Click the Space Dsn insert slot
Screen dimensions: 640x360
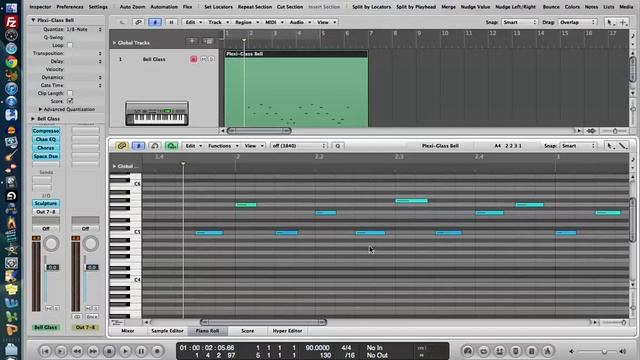tap(46, 156)
